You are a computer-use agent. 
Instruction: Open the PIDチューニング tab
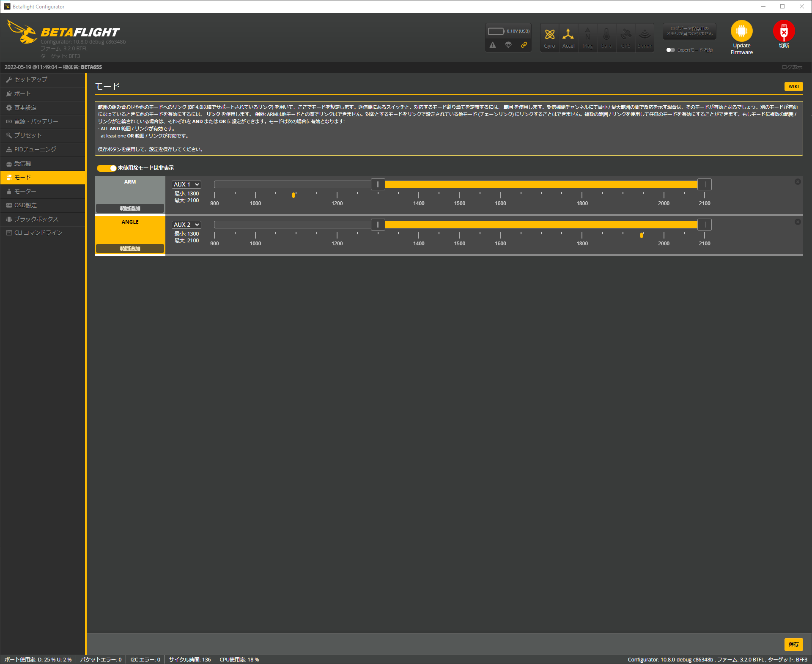click(x=35, y=149)
